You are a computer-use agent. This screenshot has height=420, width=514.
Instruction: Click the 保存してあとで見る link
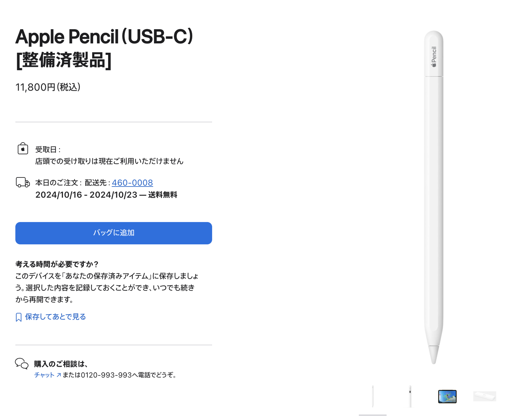[55, 317]
